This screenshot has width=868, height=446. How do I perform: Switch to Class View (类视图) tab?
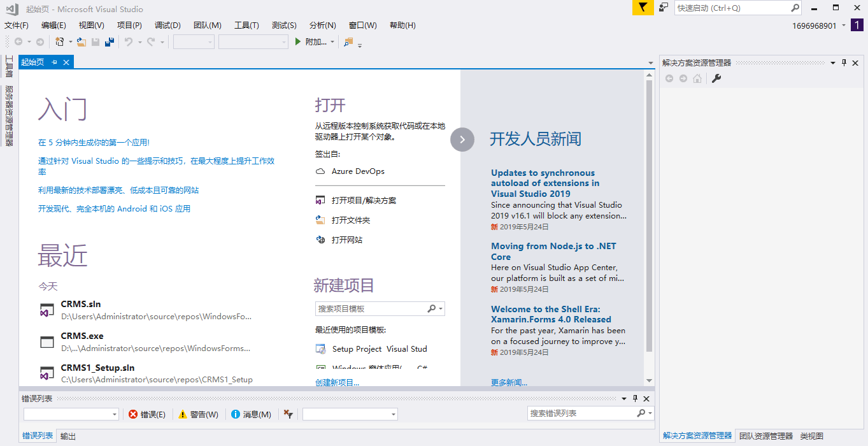[812, 436]
